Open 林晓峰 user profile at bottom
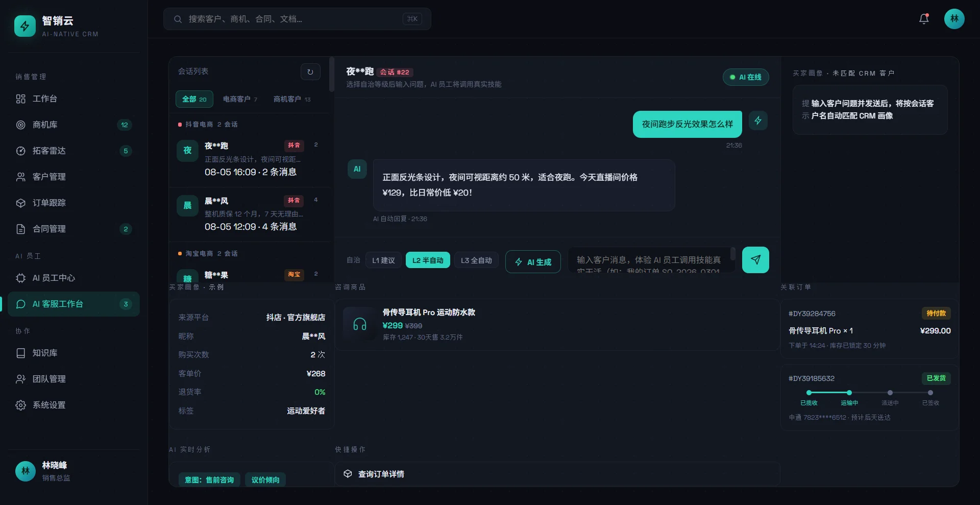Viewport: 980px width, 505px height. click(73, 471)
